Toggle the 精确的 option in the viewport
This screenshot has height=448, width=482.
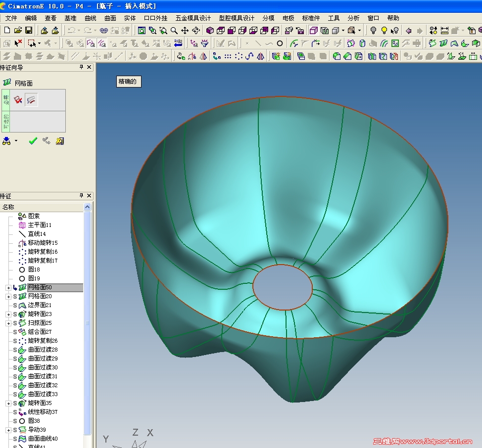point(128,82)
